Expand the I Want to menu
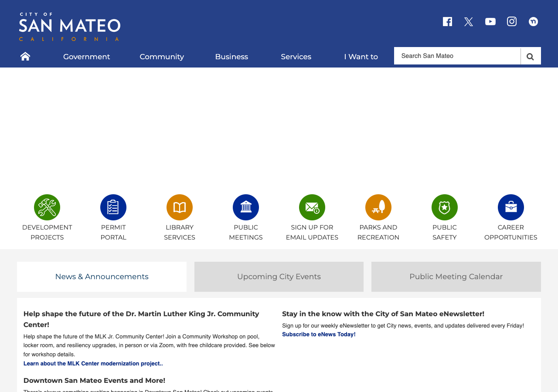 [x=361, y=57]
